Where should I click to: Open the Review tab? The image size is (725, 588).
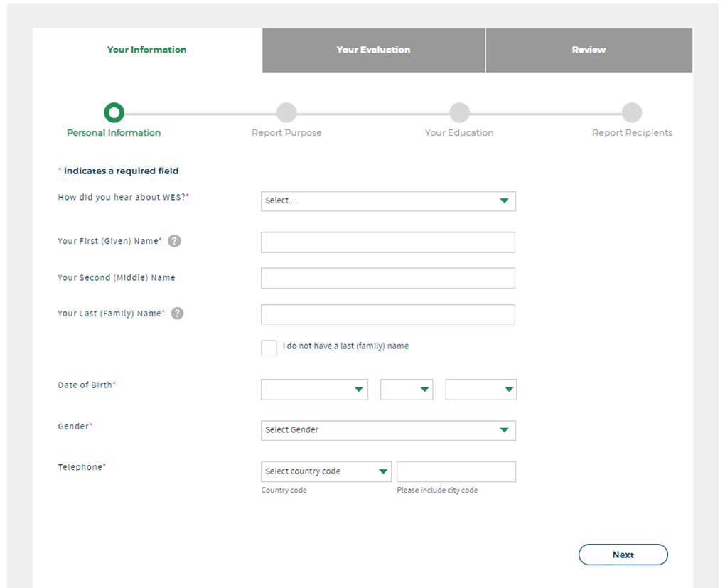[589, 50]
